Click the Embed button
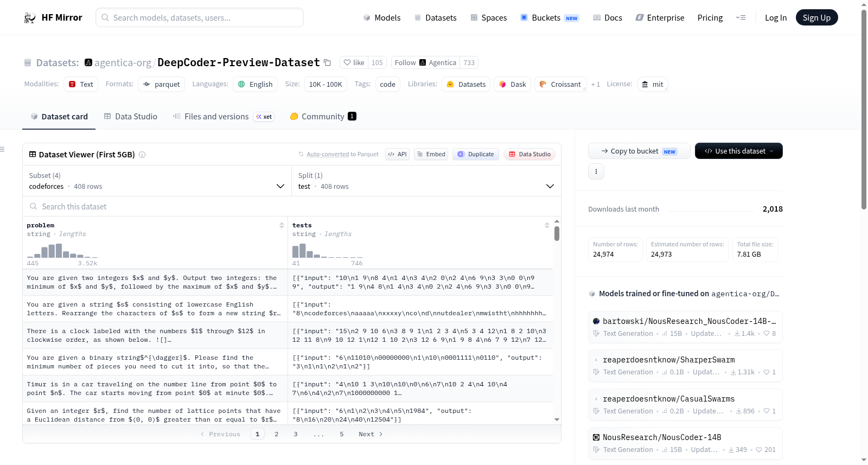This screenshot has height=465, width=868. [432, 154]
